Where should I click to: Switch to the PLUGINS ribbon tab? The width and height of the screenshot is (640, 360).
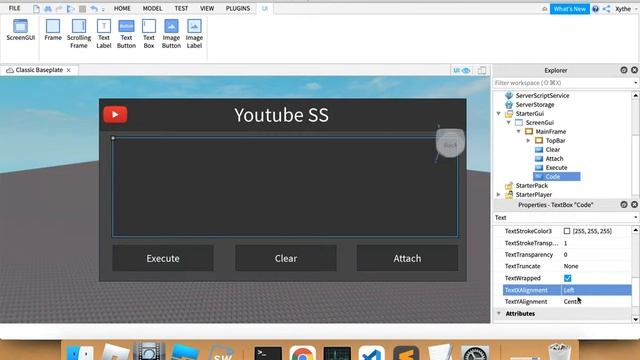(238, 8)
